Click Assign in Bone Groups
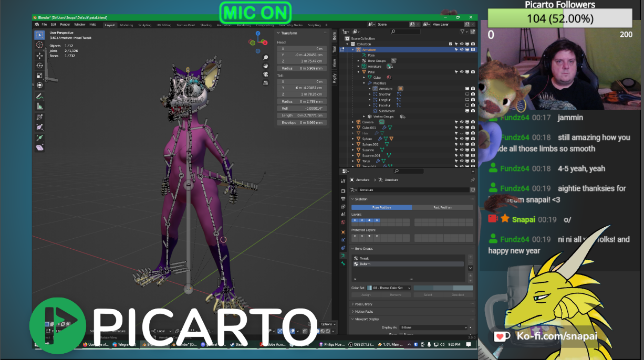The height and width of the screenshot is (360, 644). coord(366,295)
